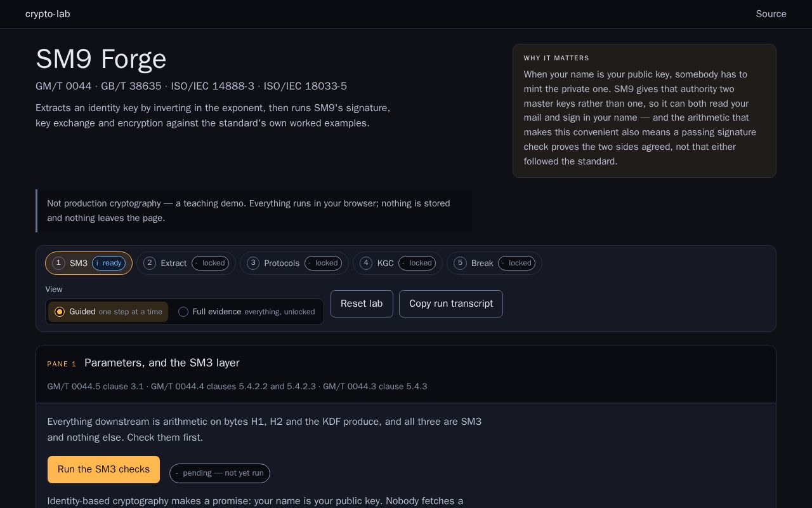Click the step number 5 circle
The height and width of the screenshot is (508, 812).
(461, 263)
